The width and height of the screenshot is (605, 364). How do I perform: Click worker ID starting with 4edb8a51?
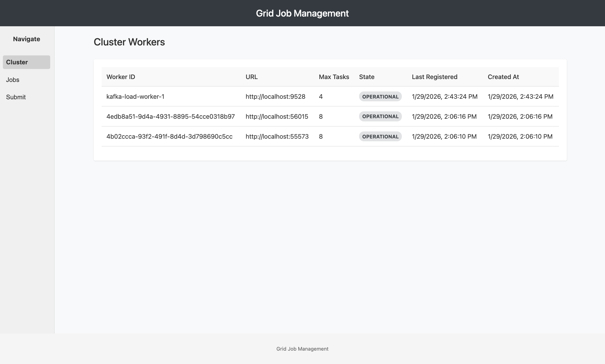[x=170, y=117]
